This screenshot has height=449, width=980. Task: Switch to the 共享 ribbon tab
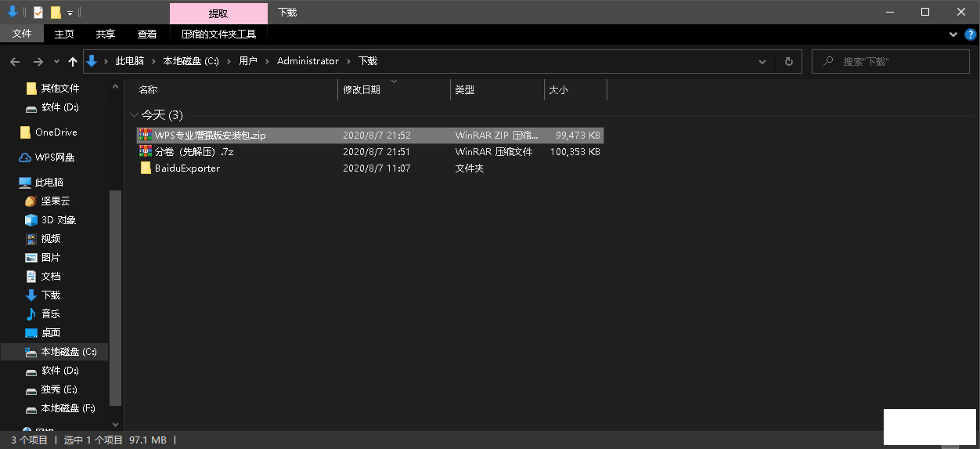106,34
